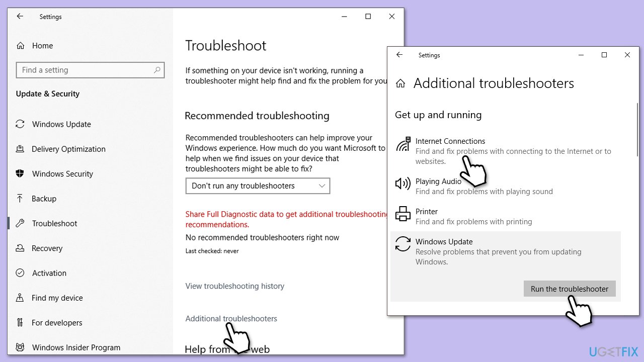Focus the Find a setting search box

(x=86, y=70)
